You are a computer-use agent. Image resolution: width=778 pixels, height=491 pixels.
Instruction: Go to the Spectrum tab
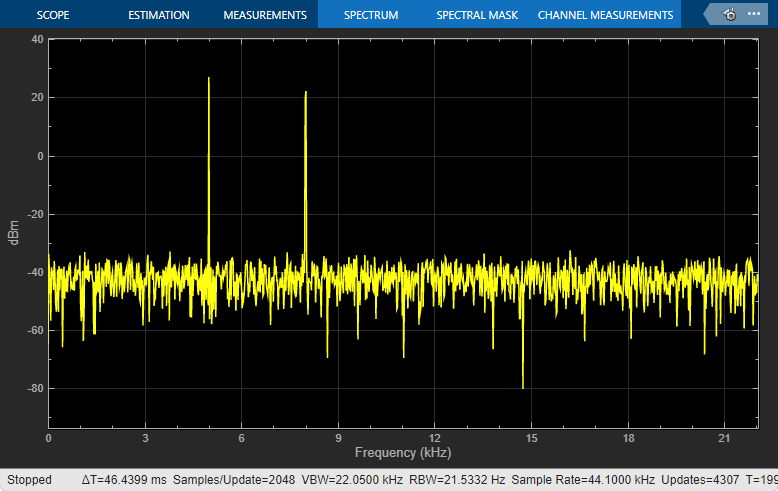tap(371, 15)
